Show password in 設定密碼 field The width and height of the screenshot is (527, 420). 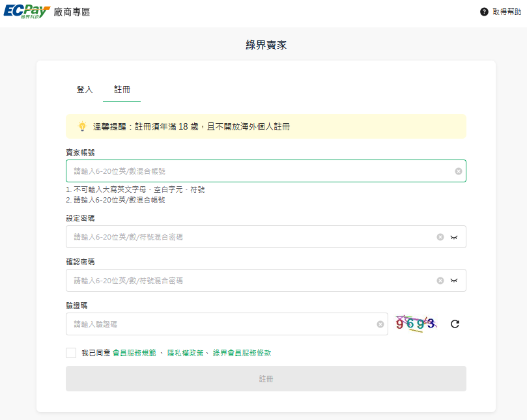click(x=454, y=237)
